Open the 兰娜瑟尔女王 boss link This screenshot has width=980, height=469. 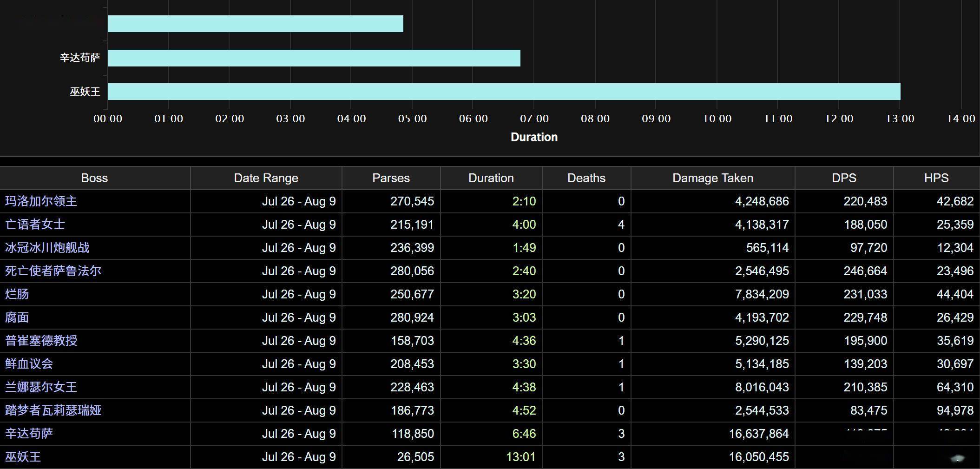pos(41,387)
